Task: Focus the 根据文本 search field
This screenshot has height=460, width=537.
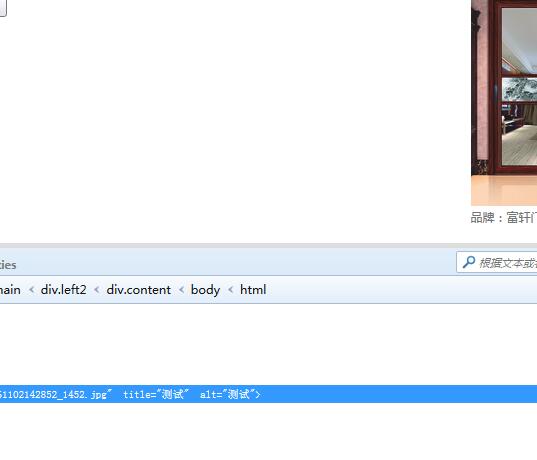Action: 497,263
